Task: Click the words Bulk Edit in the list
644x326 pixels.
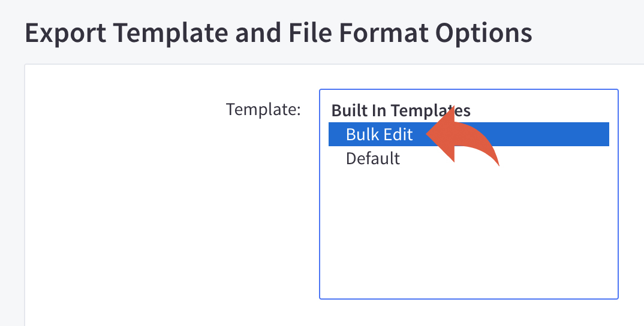Action: [379, 134]
